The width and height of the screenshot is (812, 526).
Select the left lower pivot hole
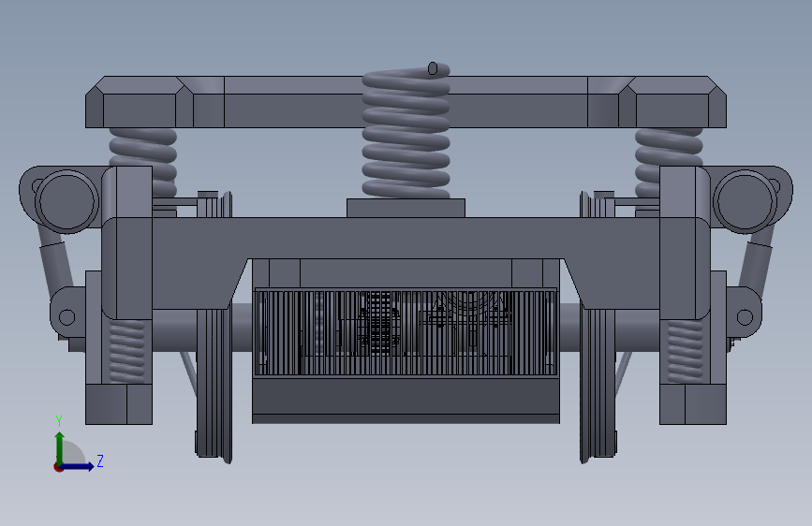(x=66, y=317)
